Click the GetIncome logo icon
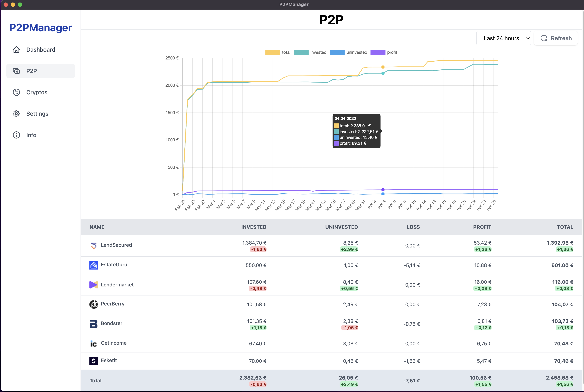 tap(94, 344)
